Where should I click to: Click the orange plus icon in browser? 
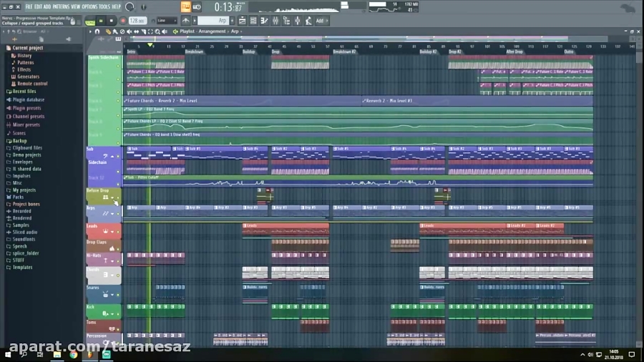pos(15,39)
